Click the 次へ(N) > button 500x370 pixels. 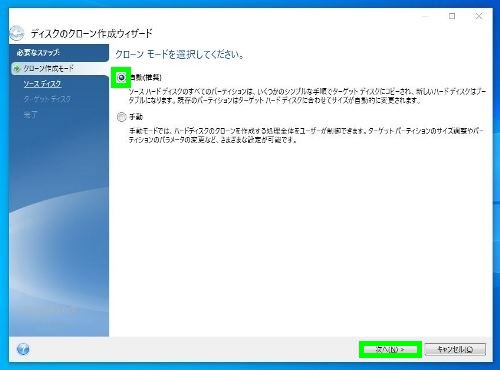390,349
